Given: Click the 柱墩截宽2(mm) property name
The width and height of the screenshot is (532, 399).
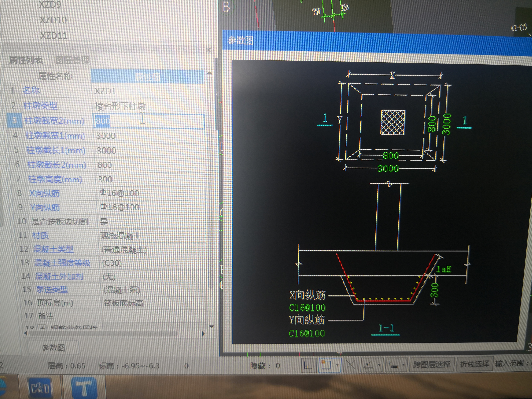Looking at the screenshot, I should (x=55, y=121).
